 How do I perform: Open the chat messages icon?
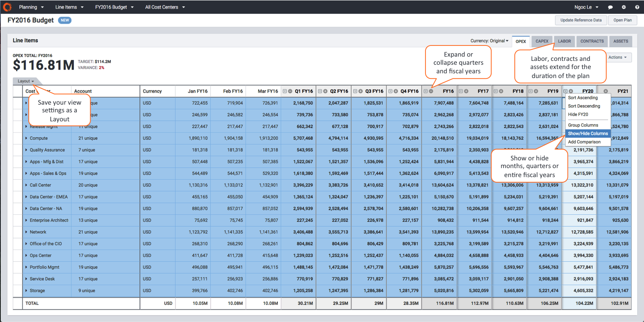click(x=611, y=7)
